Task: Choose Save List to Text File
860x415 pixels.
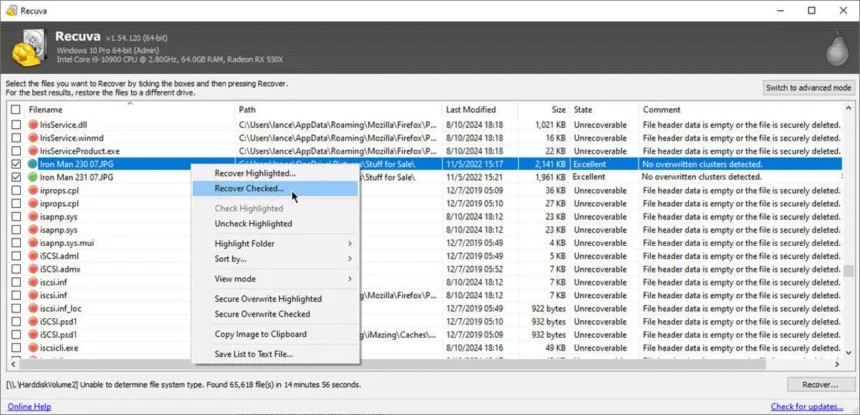Action: click(275, 354)
